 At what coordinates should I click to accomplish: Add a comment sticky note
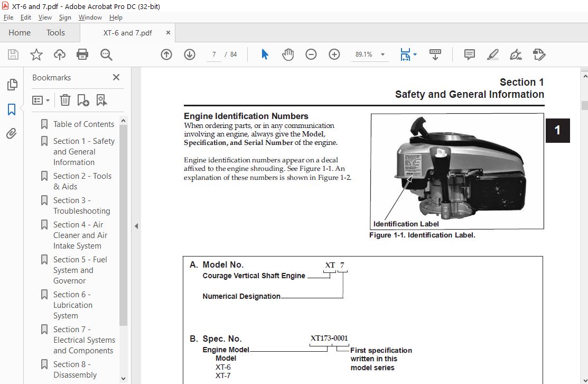click(x=470, y=54)
